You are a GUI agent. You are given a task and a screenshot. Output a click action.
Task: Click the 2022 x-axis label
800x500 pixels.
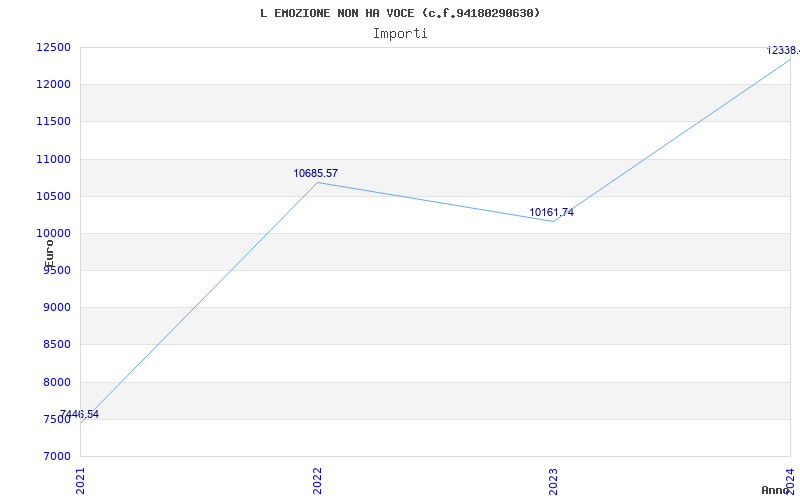[317, 481]
